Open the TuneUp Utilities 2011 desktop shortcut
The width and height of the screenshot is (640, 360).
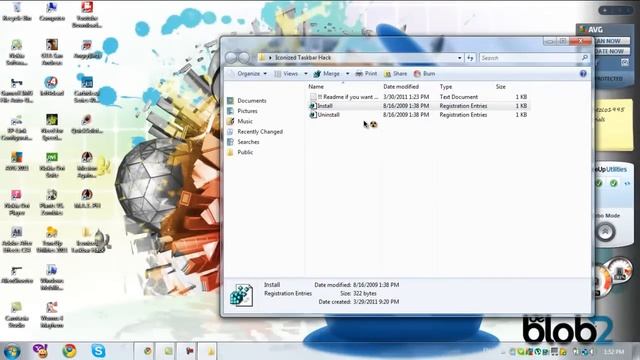point(52,240)
